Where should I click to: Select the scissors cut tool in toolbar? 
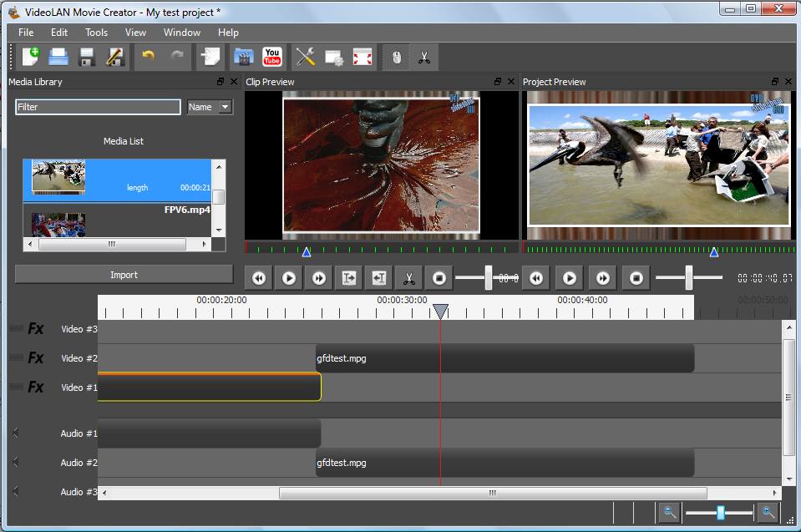point(424,57)
